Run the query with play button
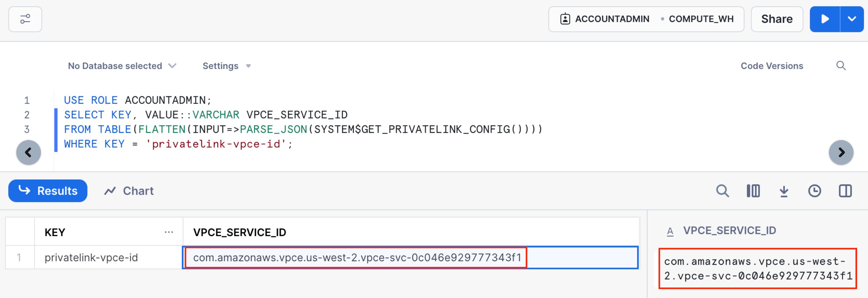 825,19
